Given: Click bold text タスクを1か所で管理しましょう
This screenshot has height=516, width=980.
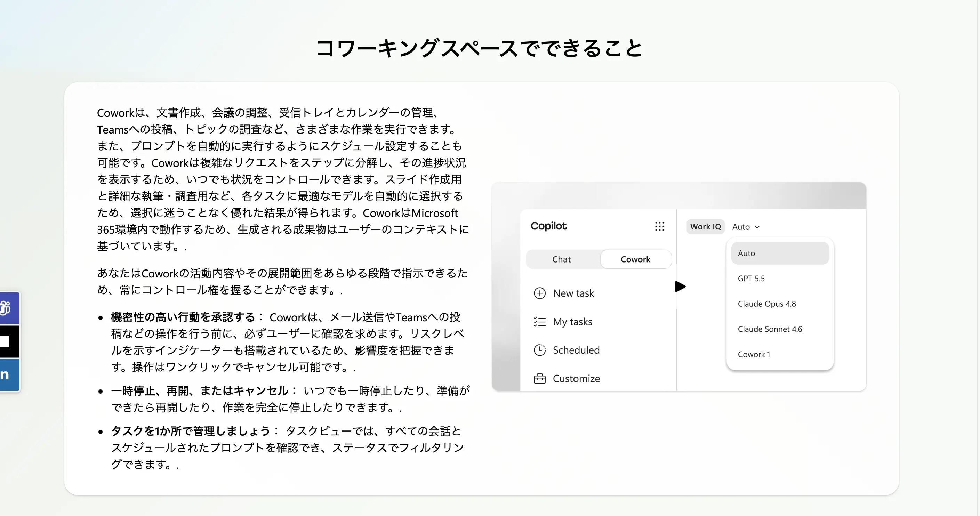Looking at the screenshot, I should tap(190, 431).
